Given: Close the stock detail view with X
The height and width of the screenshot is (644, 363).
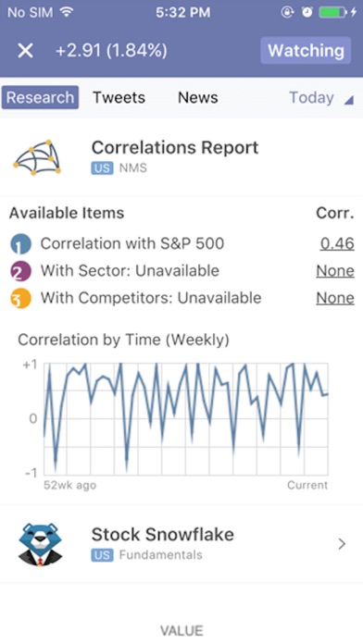Looking at the screenshot, I should (x=25, y=51).
